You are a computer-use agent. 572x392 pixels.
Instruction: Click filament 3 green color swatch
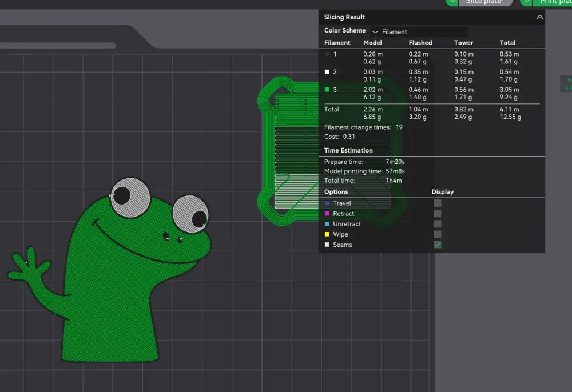pos(327,90)
